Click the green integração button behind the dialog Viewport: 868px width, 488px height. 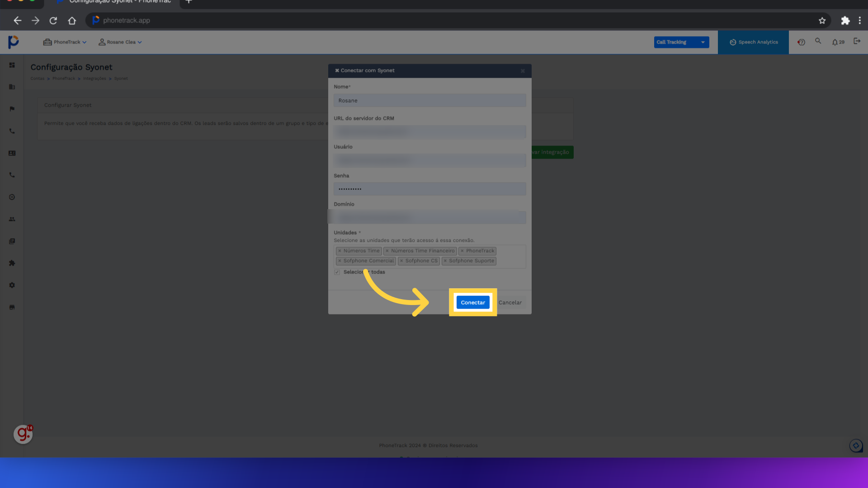(552, 152)
